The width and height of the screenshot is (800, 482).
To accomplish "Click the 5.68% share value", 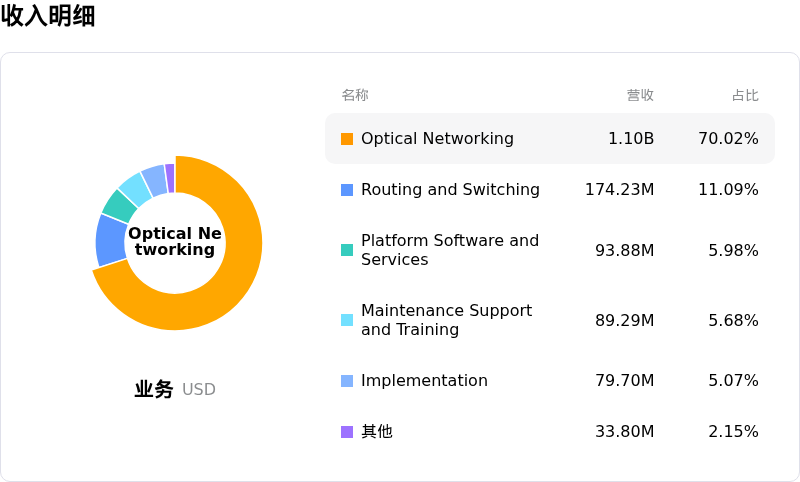I will [x=733, y=320].
